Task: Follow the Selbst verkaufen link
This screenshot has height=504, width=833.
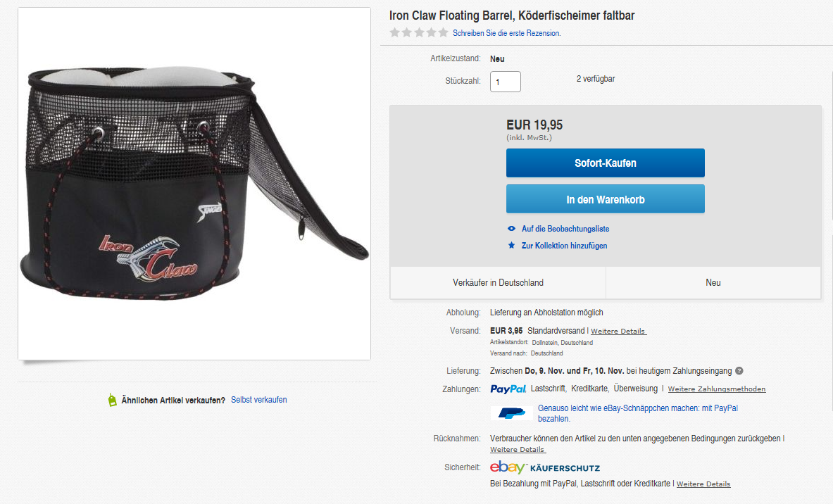Action: pyautogui.click(x=258, y=400)
